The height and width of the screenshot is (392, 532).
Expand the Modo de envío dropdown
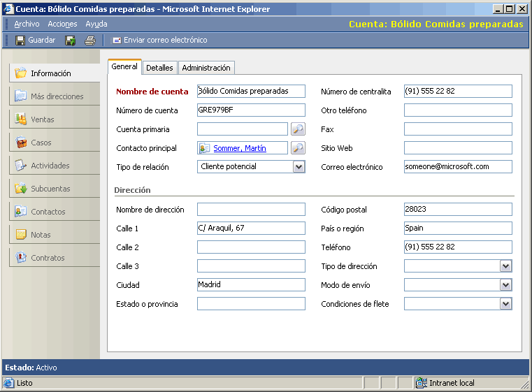coord(505,285)
